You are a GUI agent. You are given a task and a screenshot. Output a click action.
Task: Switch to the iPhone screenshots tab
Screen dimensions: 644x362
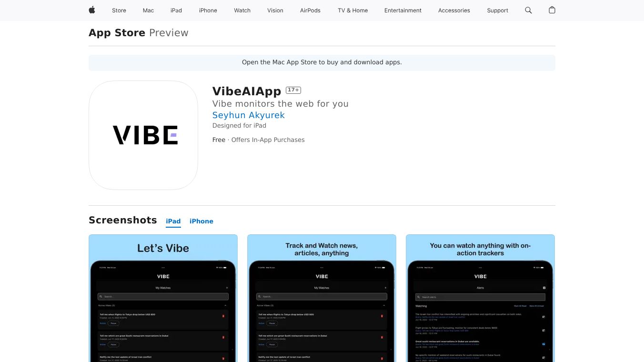pyautogui.click(x=201, y=221)
